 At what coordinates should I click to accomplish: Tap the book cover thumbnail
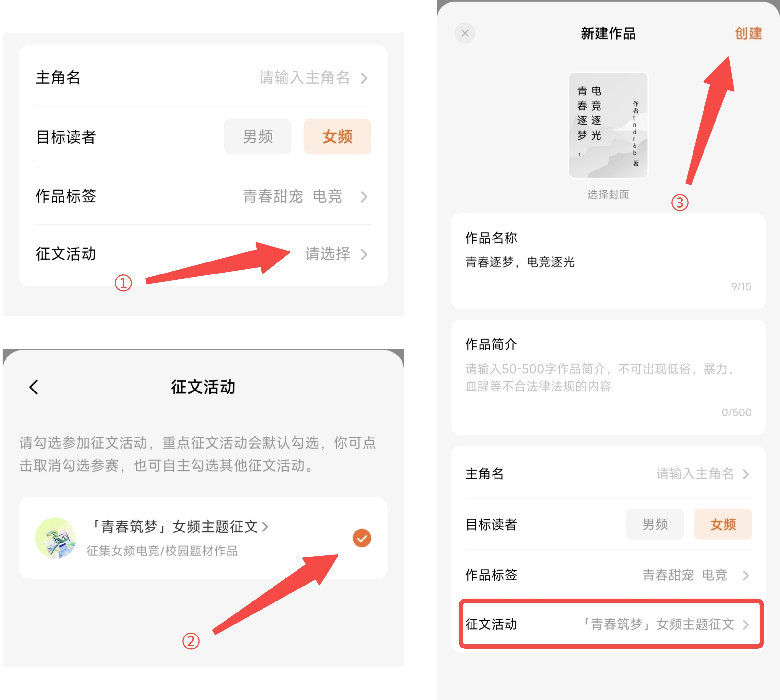608,125
